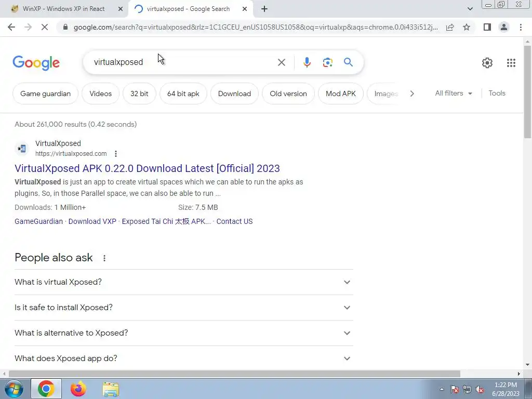
Task: Close the virtualxposed Google Search tab
Action: 245,9
